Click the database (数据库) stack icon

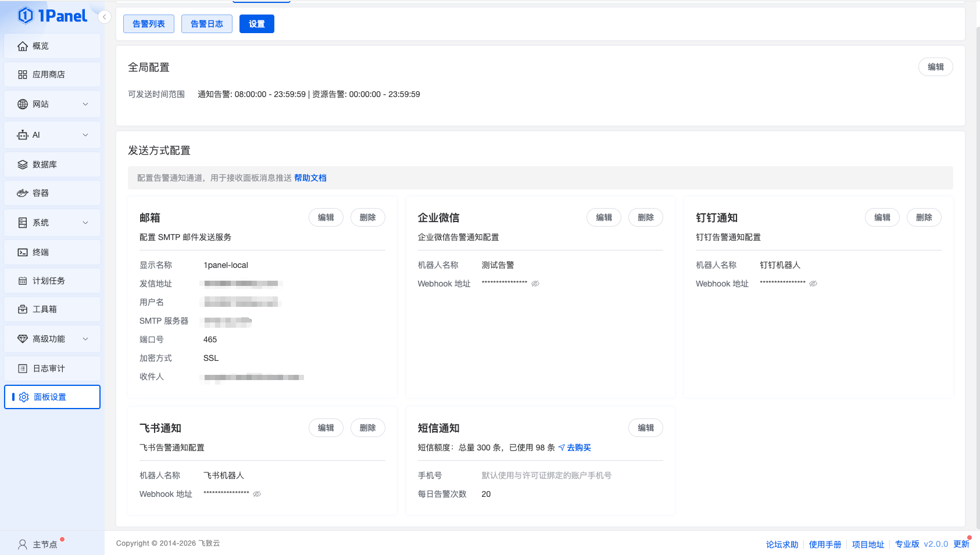(23, 164)
